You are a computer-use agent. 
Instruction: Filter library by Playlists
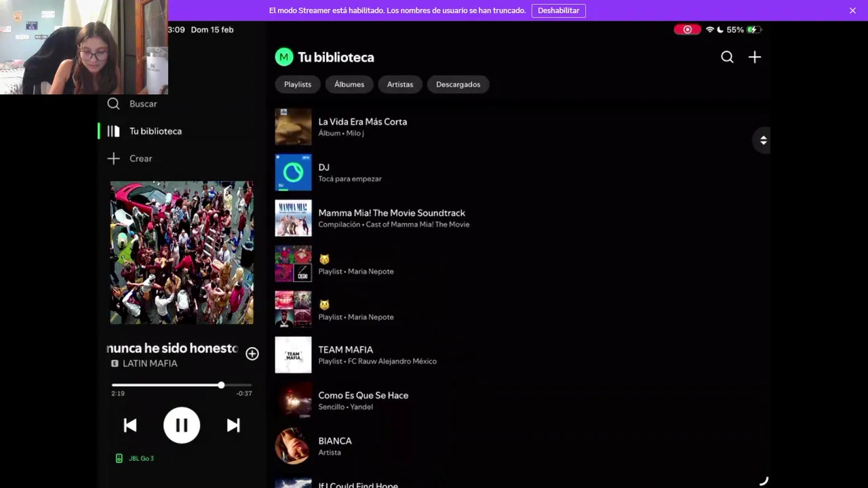pos(298,84)
